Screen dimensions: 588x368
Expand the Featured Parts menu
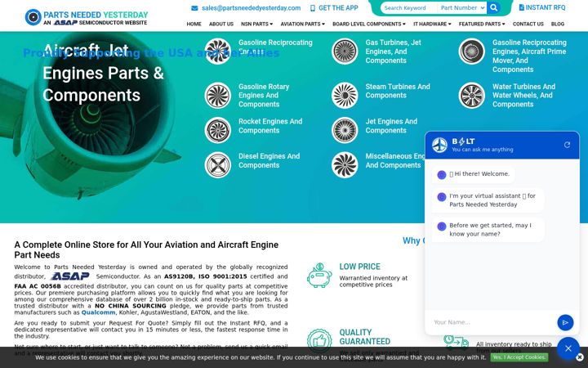pyautogui.click(x=482, y=24)
